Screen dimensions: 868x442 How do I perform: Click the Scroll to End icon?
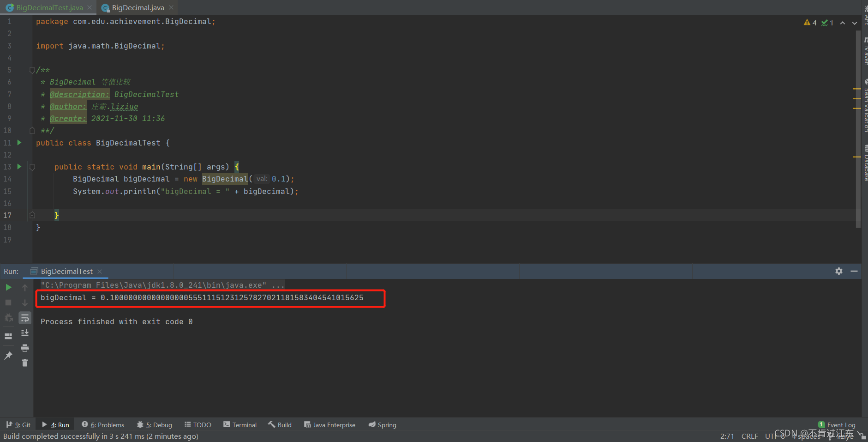click(x=25, y=333)
